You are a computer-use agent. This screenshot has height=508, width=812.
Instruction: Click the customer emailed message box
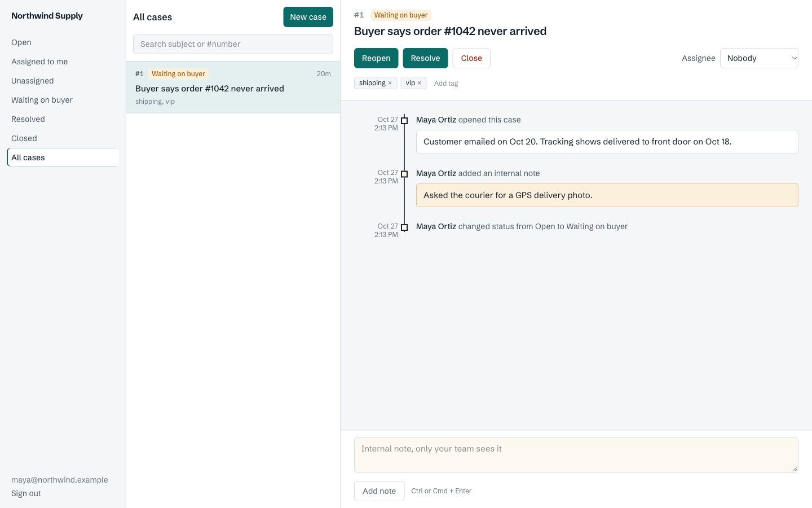click(607, 142)
